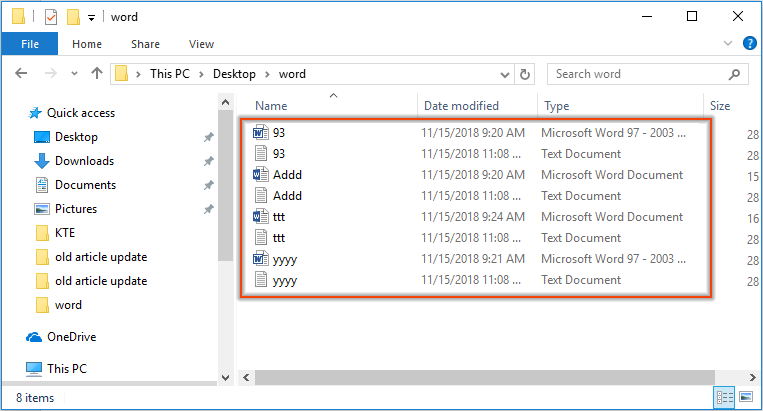Open Help using the question mark icon

click(x=748, y=44)
